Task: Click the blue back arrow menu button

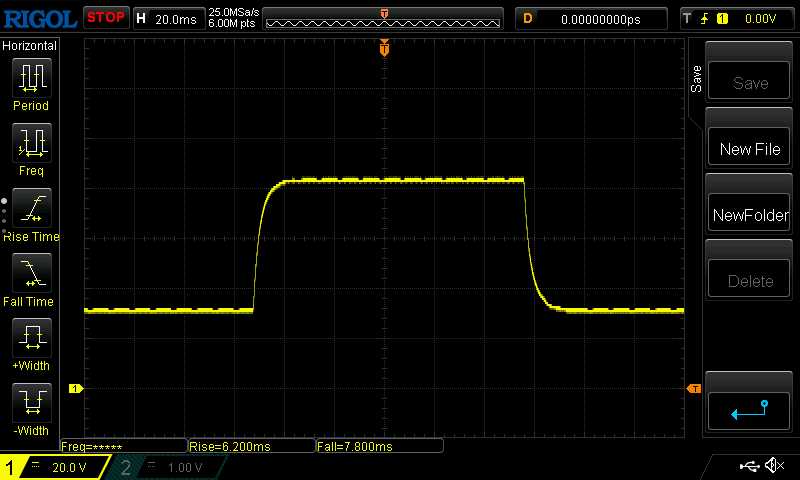Action: (x=748, y=411)
